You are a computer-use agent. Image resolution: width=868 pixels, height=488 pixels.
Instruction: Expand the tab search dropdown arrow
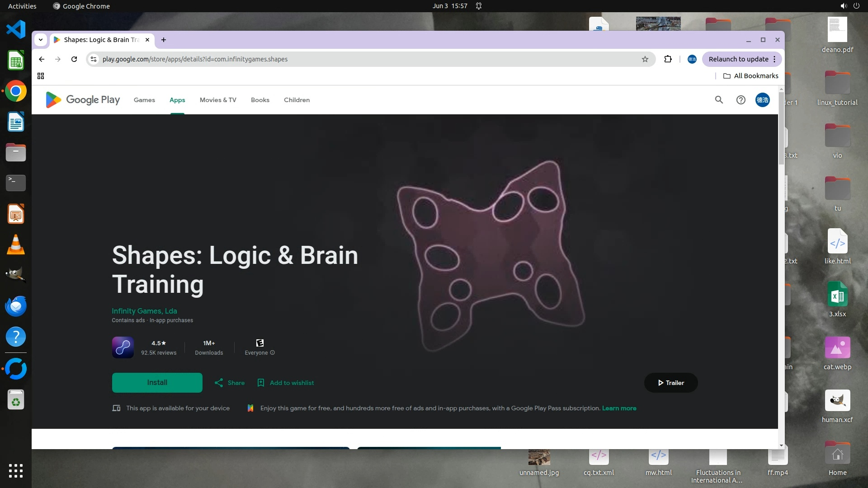tap(41, 40)
